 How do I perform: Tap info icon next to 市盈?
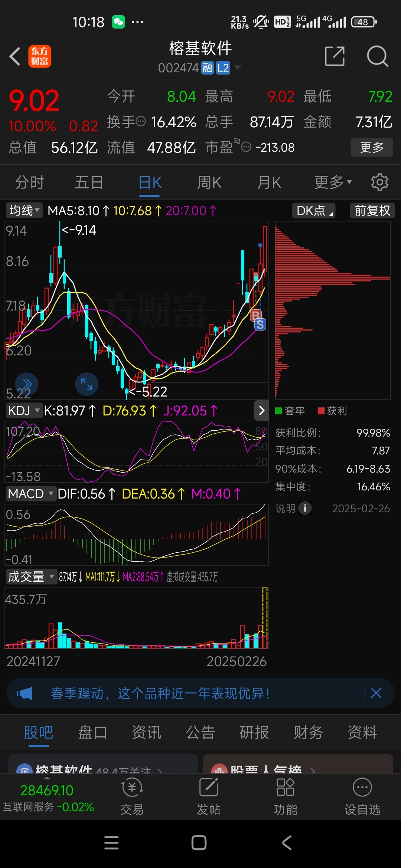pyautogui.click(x=246, y=147)
